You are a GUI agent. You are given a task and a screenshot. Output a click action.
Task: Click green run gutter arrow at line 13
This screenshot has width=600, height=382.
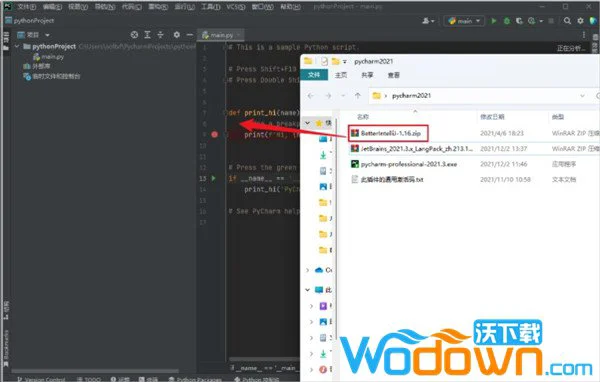pyautogui.click(x=214, y=178)
